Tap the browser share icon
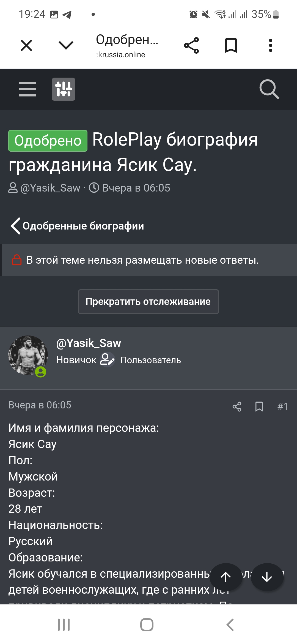Screen dimensions: 297x644 (191, 45)
